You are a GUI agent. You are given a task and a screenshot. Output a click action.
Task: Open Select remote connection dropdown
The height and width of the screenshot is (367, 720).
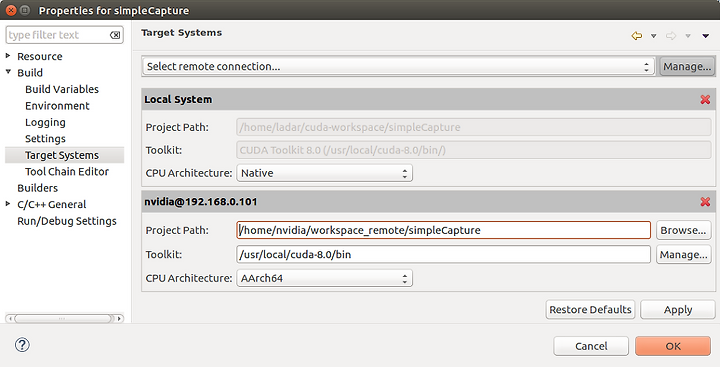tap(398, 67)
